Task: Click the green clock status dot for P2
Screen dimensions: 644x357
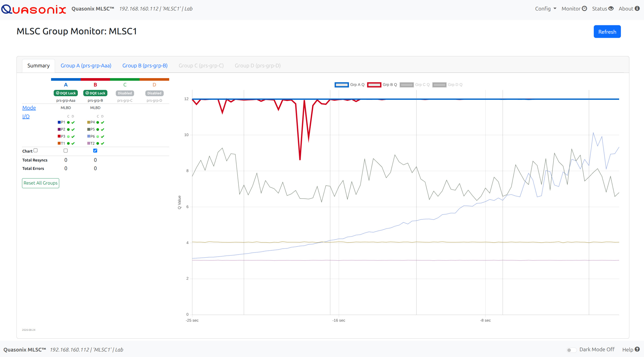Action: (x=68, y=129)
